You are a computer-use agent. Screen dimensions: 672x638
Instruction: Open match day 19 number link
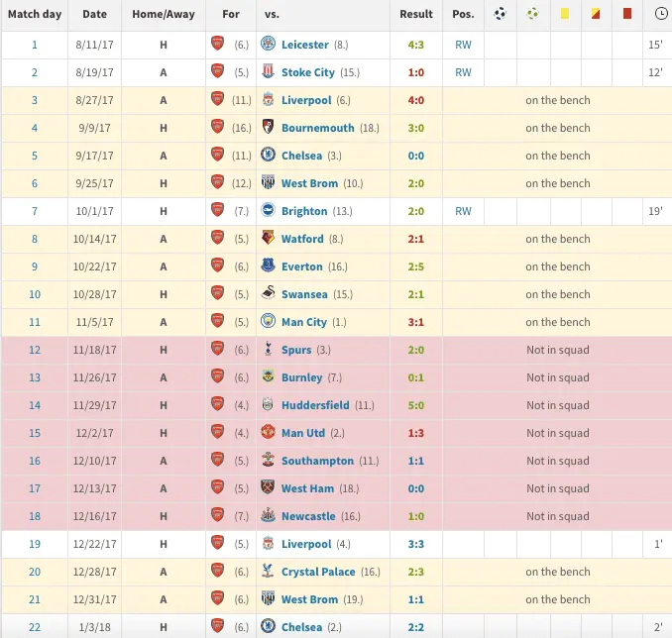pyautogui.click(x=35, y=544)
